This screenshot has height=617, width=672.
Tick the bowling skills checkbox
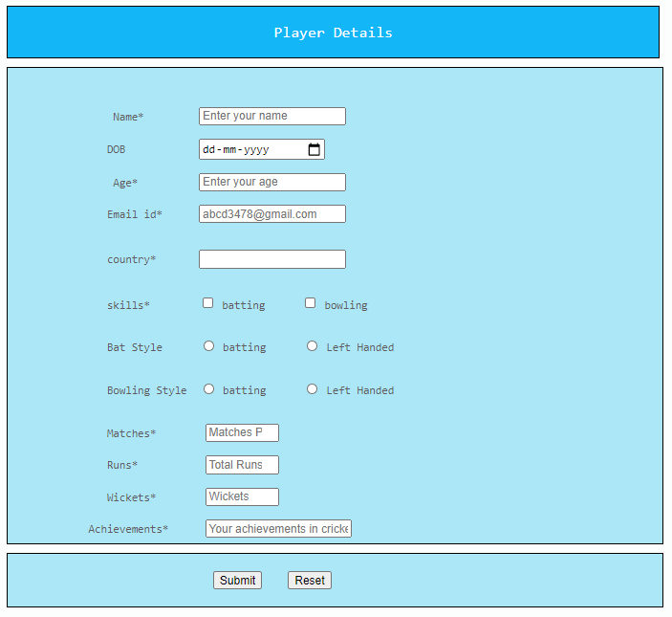coord(311,303)
